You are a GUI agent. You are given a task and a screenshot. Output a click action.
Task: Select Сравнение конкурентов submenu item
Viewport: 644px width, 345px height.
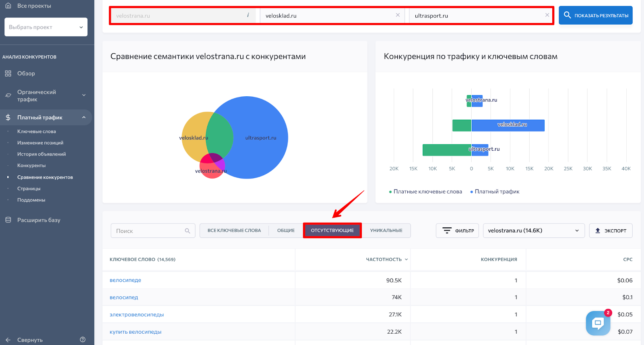[x=45, y=177]
